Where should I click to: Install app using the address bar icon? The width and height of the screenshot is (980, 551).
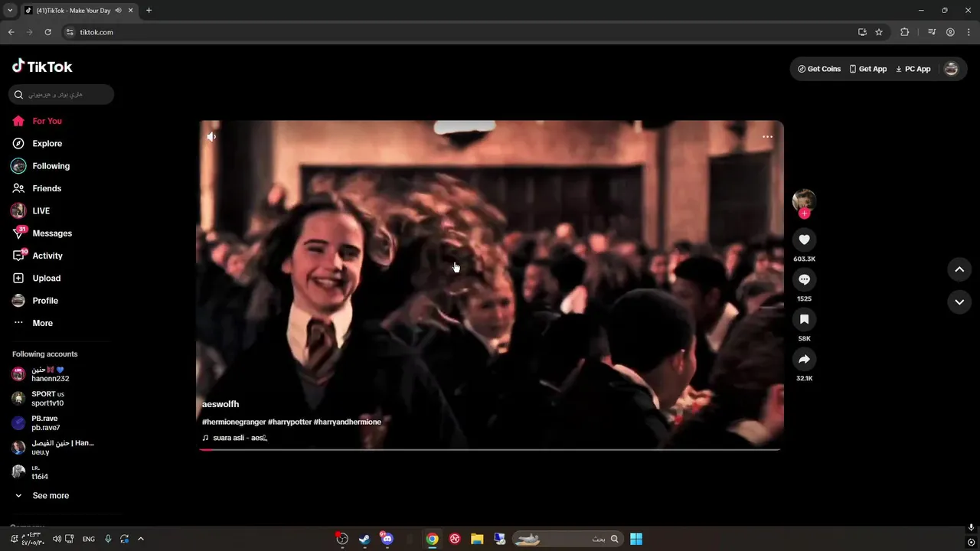tap(862, 32)
